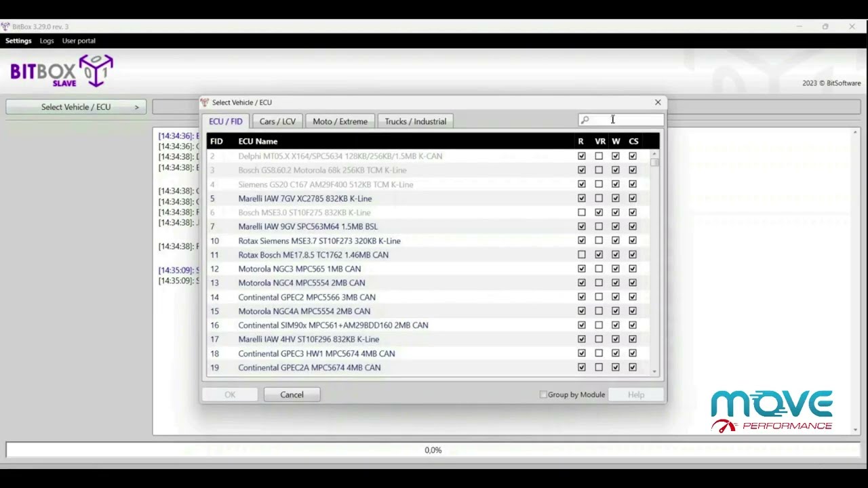Click the BitBox window title icon
868x488 pixels.
tap(5, 26)
